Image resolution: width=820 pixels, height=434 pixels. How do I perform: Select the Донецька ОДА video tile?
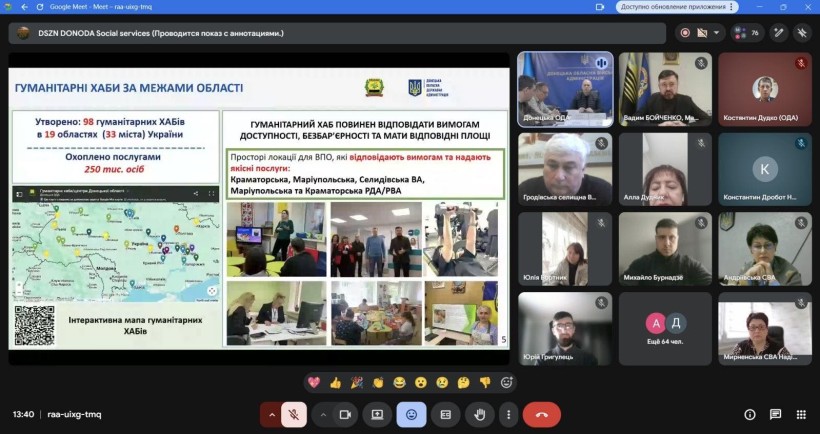point(565,89)
